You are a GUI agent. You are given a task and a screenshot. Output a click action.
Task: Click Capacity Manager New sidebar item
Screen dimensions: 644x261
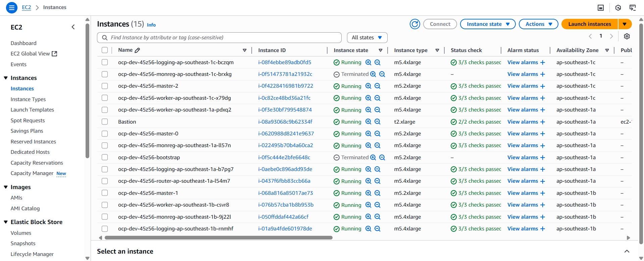tap(38, 173)
